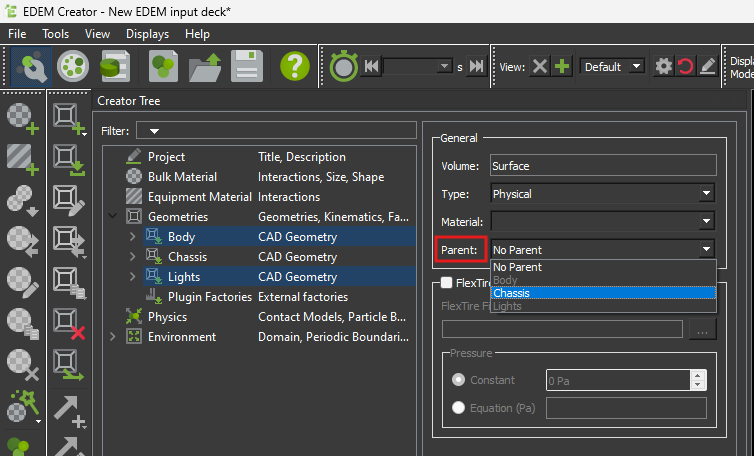754x456 pixels.
Task: Click the save floppy disk icon
Action: click(247, 66)
